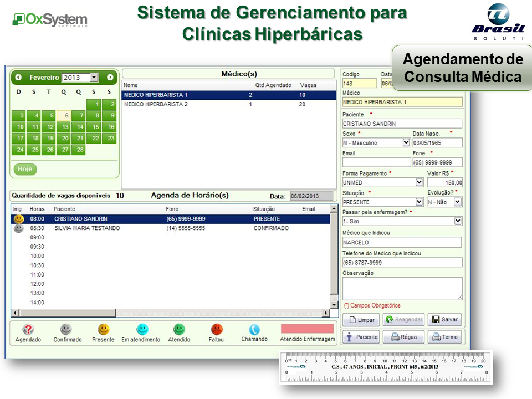The height and width of the screenshot is (399, 532).
Task: Go to previous month in calendar
Action: 19,78
